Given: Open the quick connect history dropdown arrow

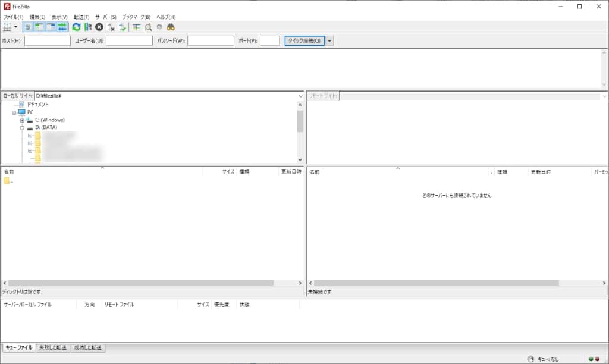Looking at the screenshot, I should point(329,41).
